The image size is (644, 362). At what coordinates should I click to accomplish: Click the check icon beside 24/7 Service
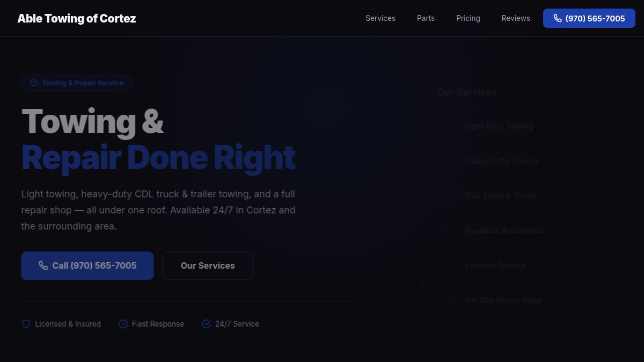pyautogui.click(x=206, y=324)
